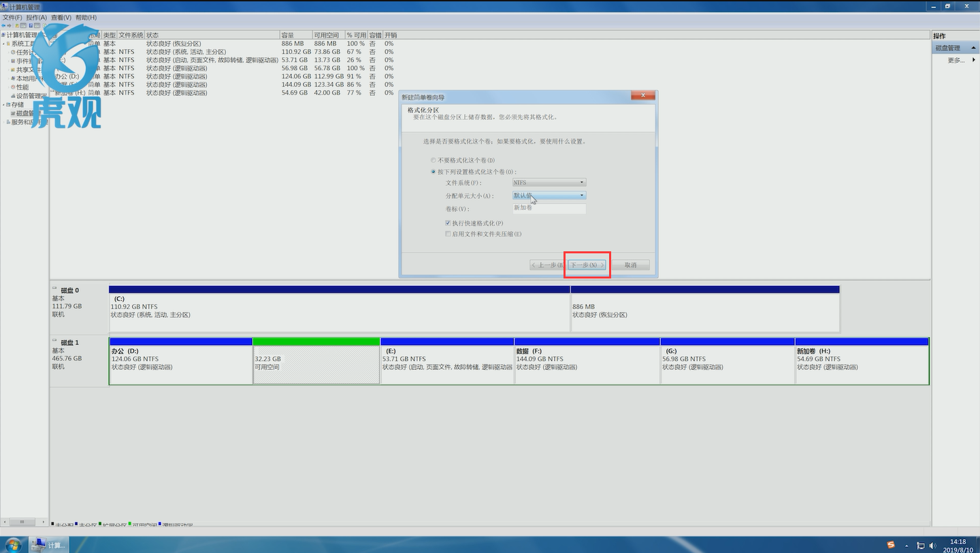Select the (E:) 53.71 GB partition block
The width and height of the screenshot is (980, 553).
pos(447,361)
